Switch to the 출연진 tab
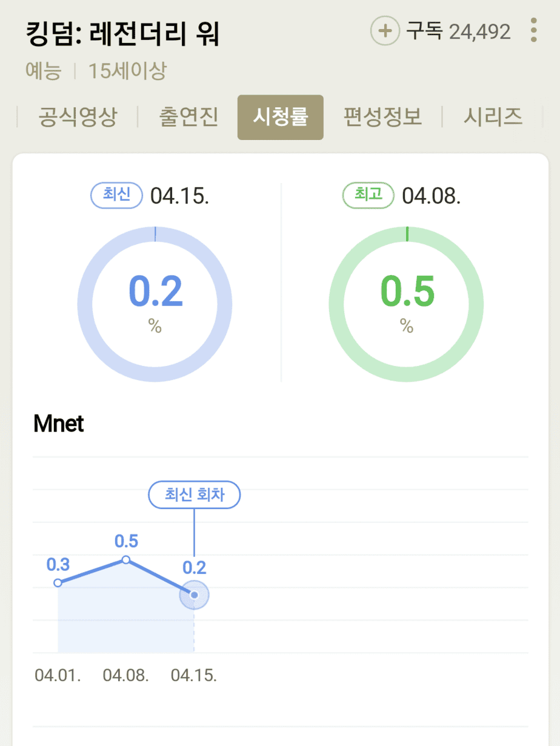 click(188, 117)
